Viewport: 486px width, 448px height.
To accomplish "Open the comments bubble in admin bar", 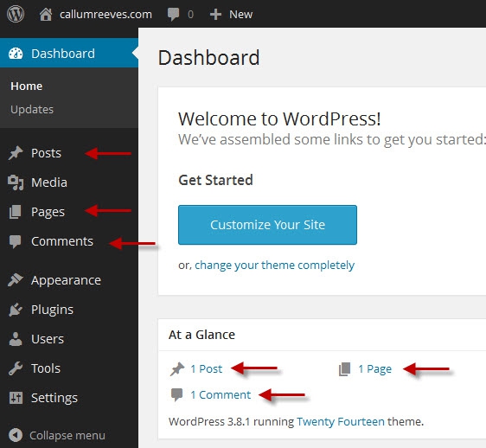I will pos(173,14).
